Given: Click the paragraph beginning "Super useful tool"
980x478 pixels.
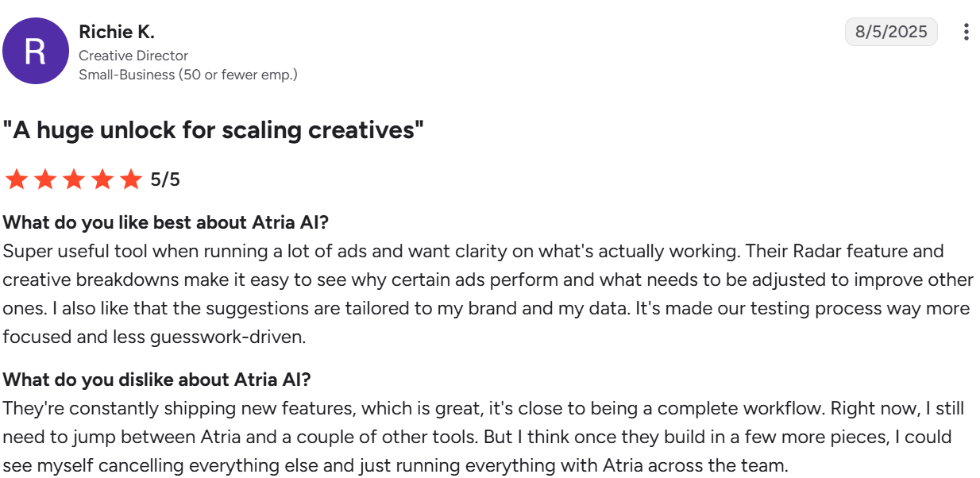Looking at the screenshot, I should pos(488,294).
